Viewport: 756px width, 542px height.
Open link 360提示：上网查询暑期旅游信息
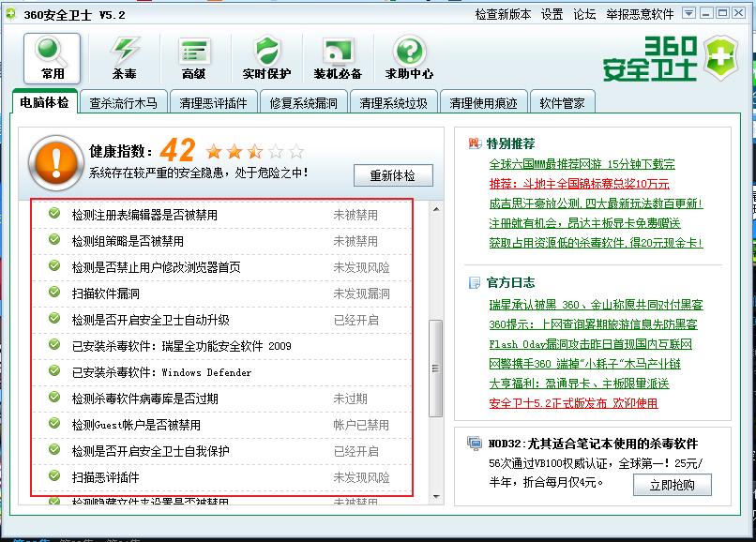(x=593, y=324)
